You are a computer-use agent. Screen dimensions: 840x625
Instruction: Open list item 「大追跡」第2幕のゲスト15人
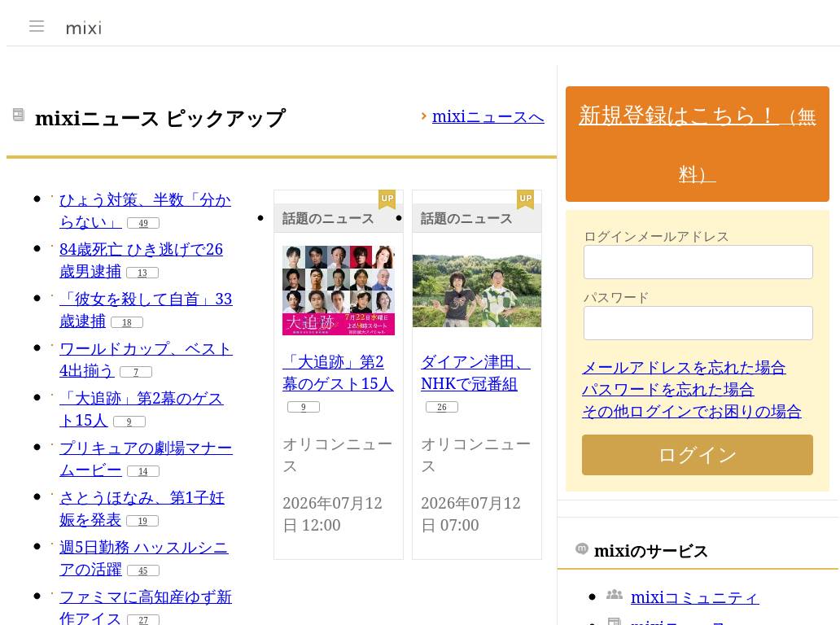coord(141,409)
